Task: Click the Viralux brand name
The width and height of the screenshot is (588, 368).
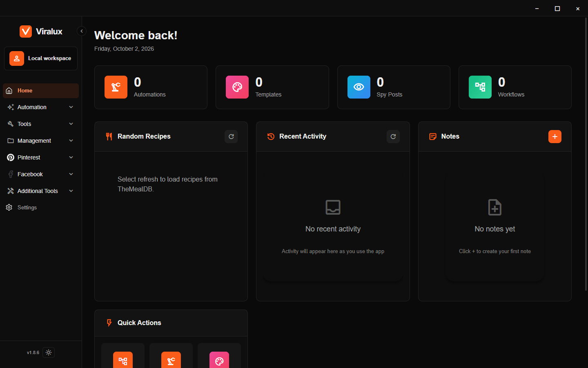Action: coord(49,31)
